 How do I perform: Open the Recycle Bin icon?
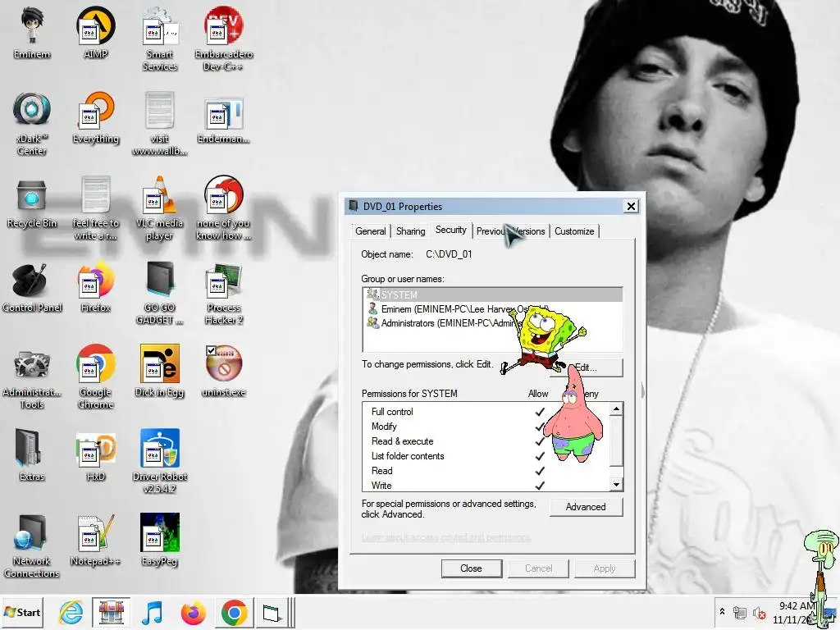tap(32, 203)
